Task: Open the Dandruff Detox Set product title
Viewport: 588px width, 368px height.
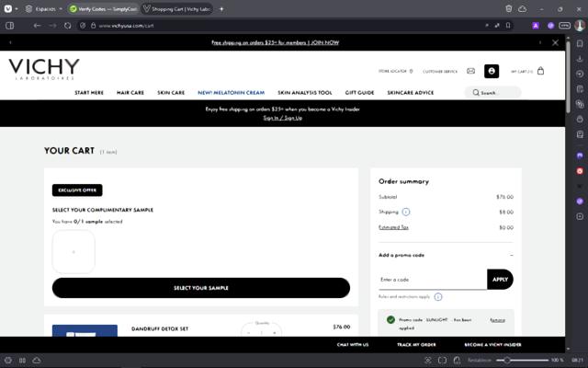Action: click(160, 329)
